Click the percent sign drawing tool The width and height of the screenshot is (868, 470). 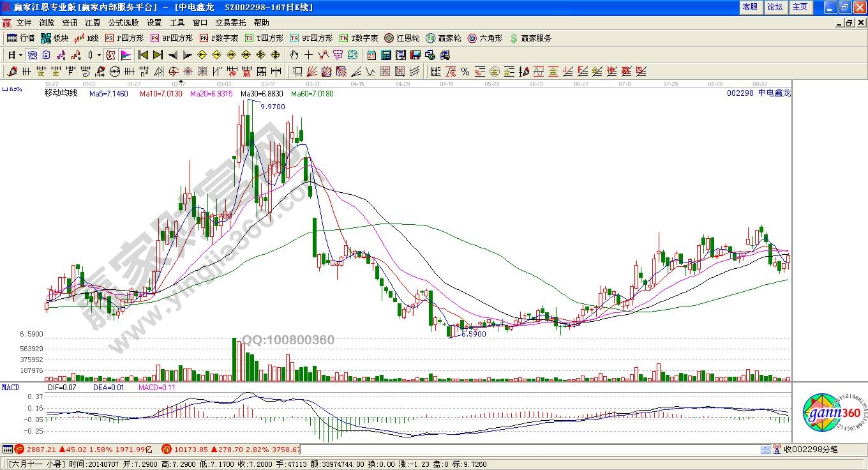pyautogui.click(x=465, y=72)
